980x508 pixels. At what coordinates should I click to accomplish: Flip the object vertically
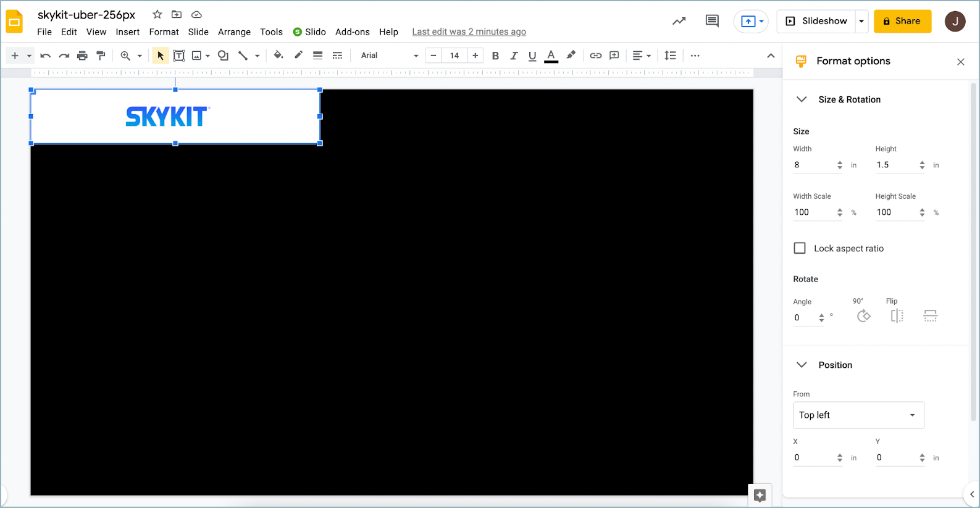tap(931, 316)
